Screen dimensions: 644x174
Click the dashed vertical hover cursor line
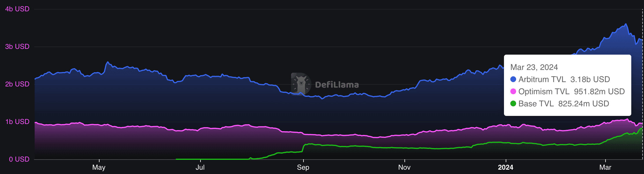point(643,84)
